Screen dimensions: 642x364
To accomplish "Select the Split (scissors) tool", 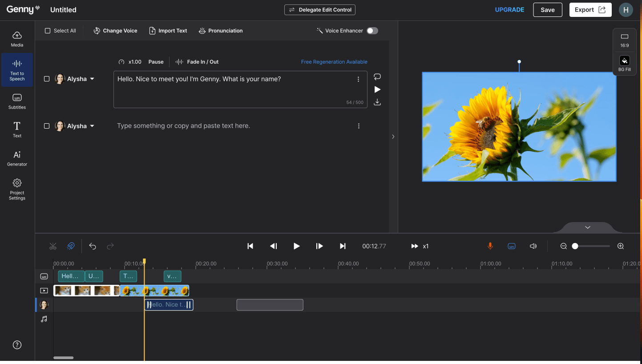I will pyautogui.click(x=53, y=246).
